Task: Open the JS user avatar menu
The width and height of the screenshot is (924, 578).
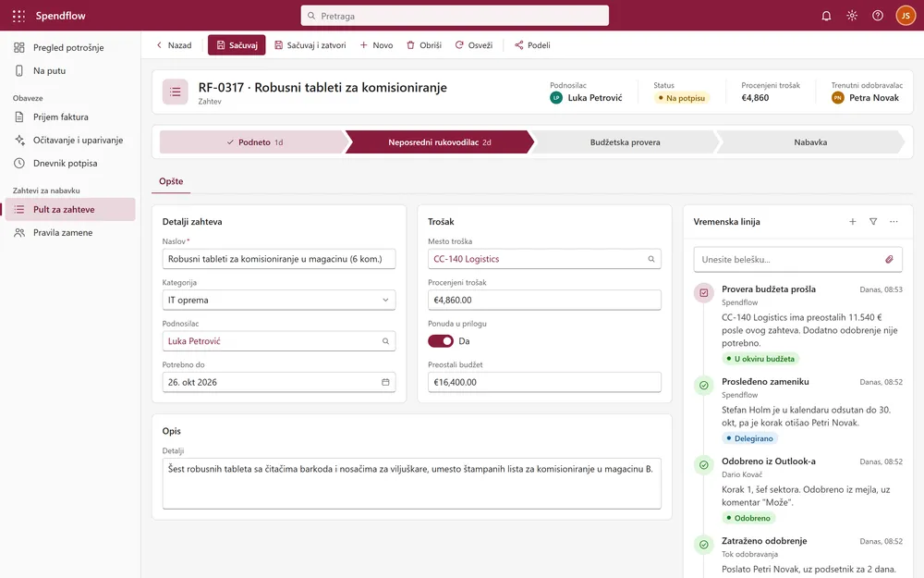Action: point(906,16)
